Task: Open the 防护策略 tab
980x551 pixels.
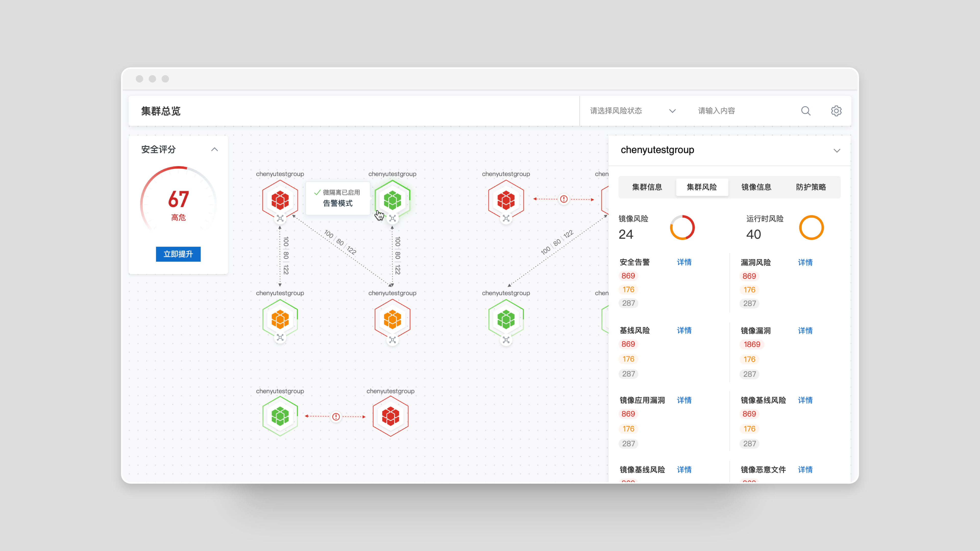Action: (811, 187)
